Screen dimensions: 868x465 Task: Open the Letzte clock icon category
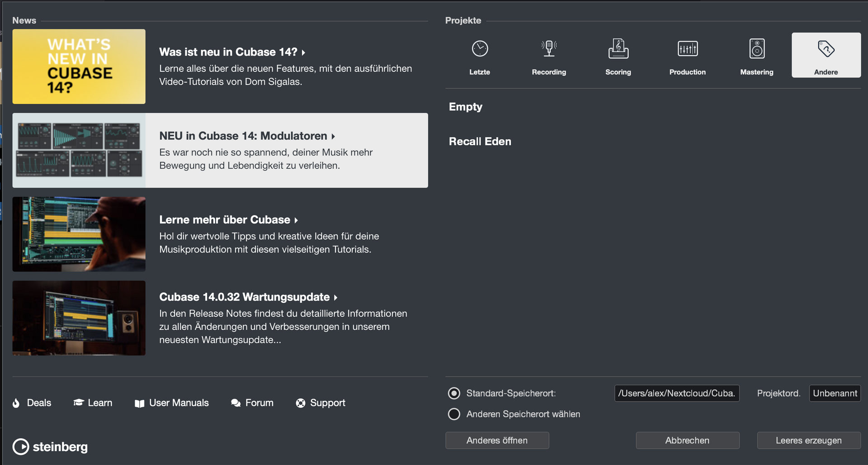[480, 49]
